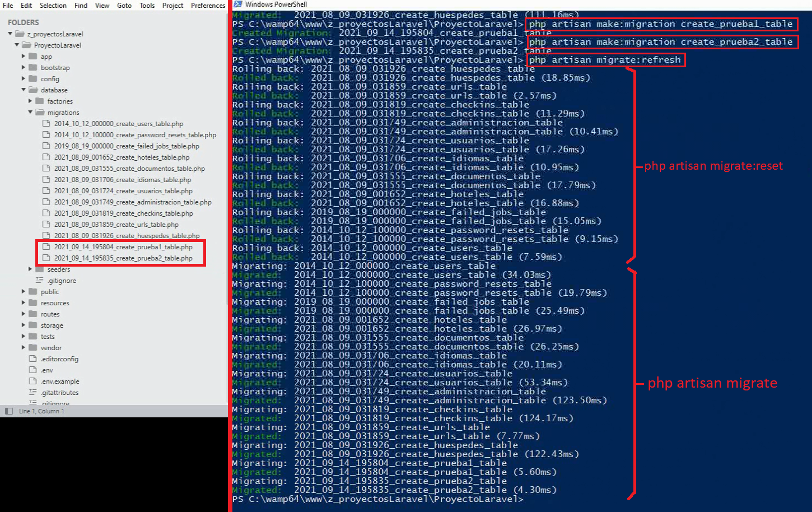Click the Windows PowerShell title bar icon
Viewport: 812px width, 512px height.
tap(237, 4)
